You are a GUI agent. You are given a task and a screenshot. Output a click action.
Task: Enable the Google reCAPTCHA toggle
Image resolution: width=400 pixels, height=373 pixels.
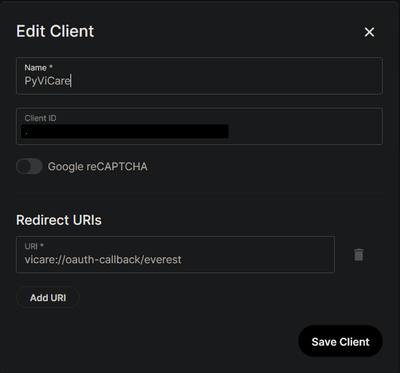(x=29, y=166)
